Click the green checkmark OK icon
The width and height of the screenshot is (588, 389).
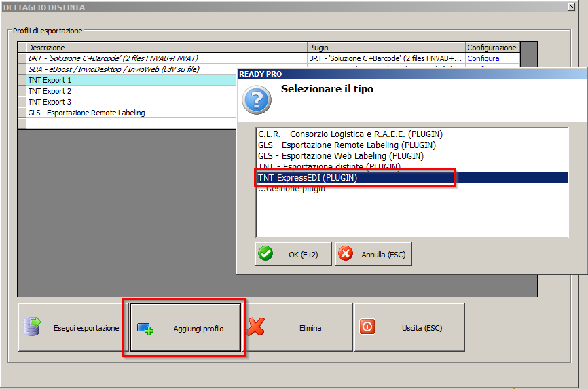(x=265, y=254)
